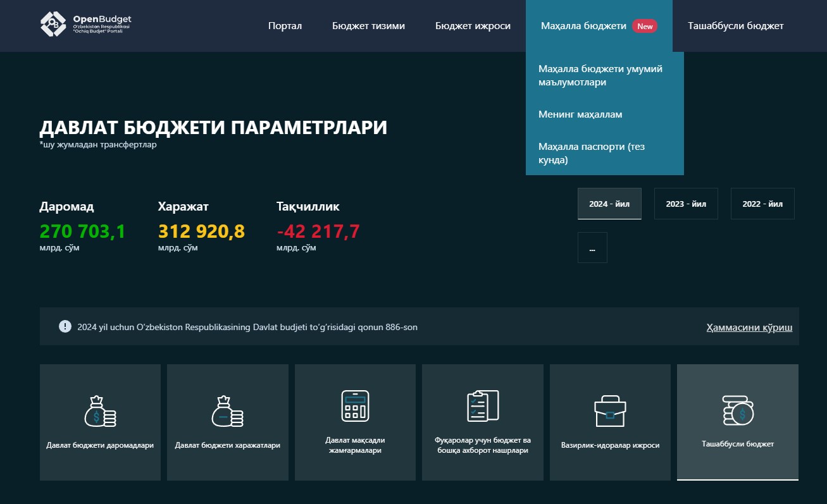
Task: Open the 2024 Davlat budjeti law notice text
Action: (247, 327)
